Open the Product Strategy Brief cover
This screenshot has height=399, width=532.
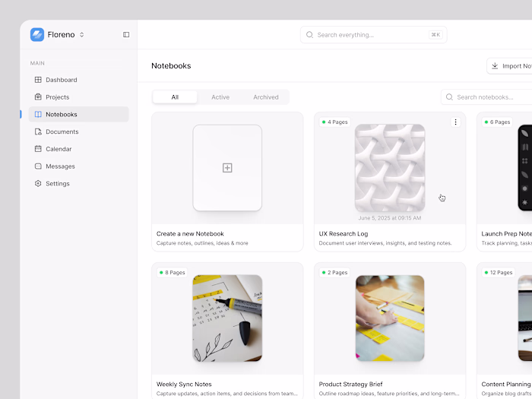click(x=390, y=318)
